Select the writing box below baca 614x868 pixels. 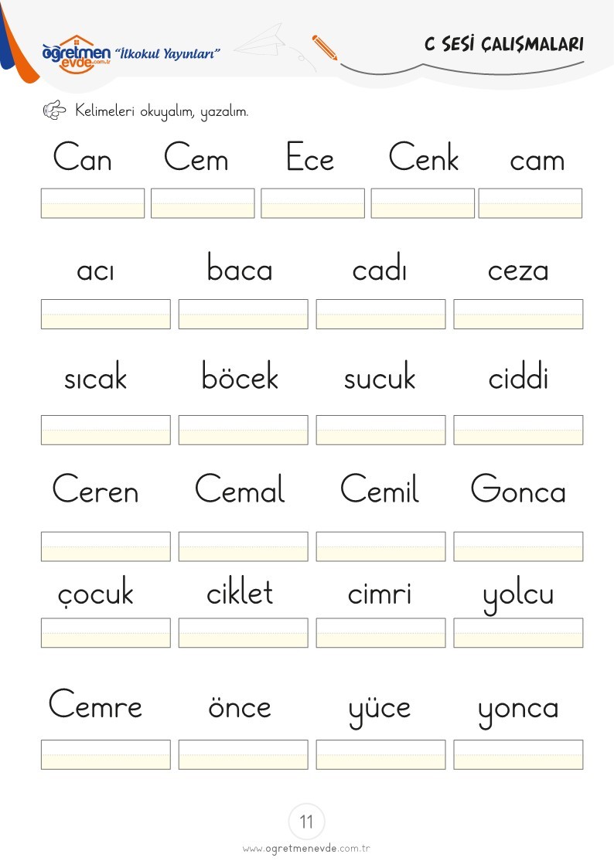(243, 314)
